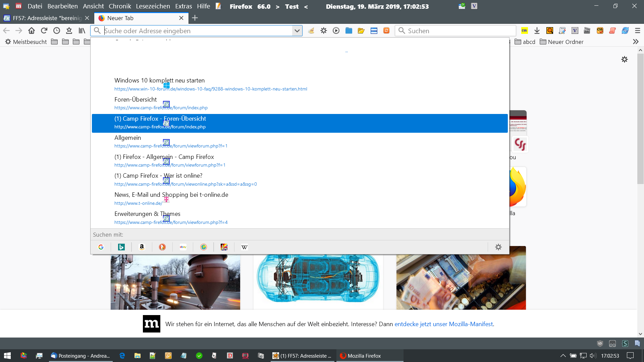Open the Lesezeichen menu
This screenshot has width=644, height=362.
point(153,6)
